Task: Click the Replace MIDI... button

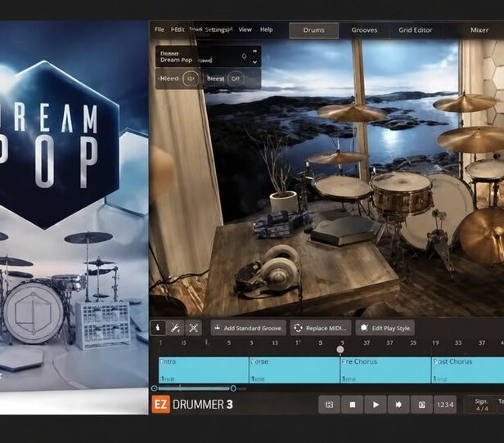Action: pyautogui.click(x=321, y=328)
